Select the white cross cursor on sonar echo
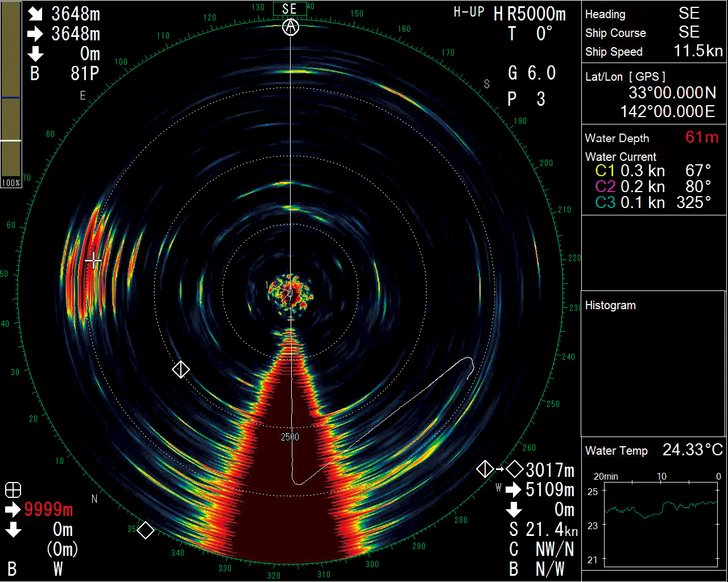This screenshot has height=582, width=728. (93, 261)
